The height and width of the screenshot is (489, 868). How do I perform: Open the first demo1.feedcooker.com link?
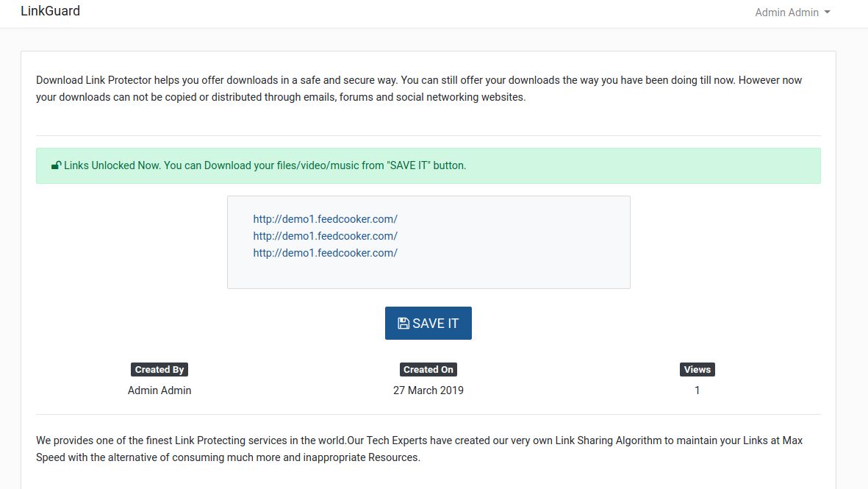[325, 219]
